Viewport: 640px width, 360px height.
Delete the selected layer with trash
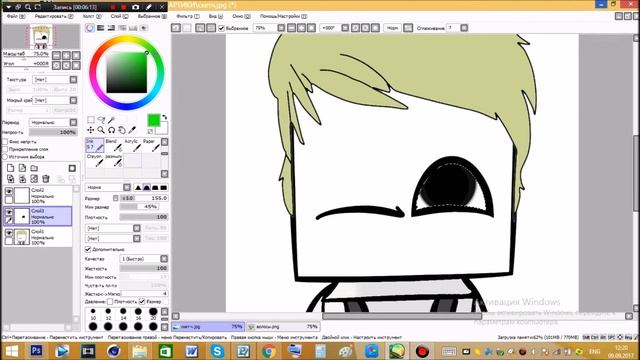(x=46, y=178)
